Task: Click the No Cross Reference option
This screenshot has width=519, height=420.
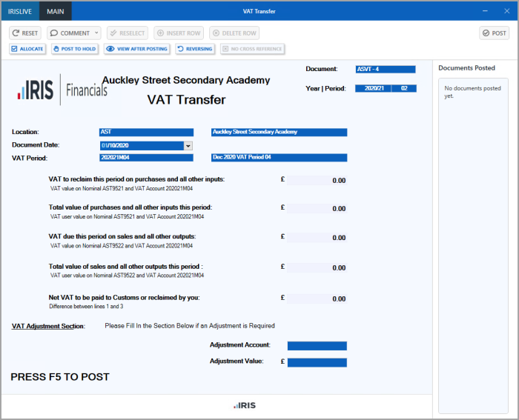Action: [252, 49]
